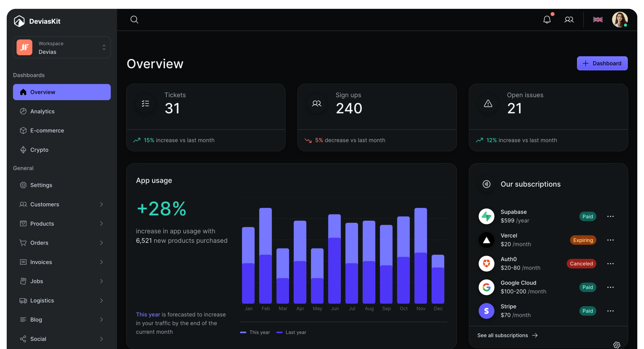Open Stripe subscription three-dot menu
The image size is (644, 349).
point(610,311)
